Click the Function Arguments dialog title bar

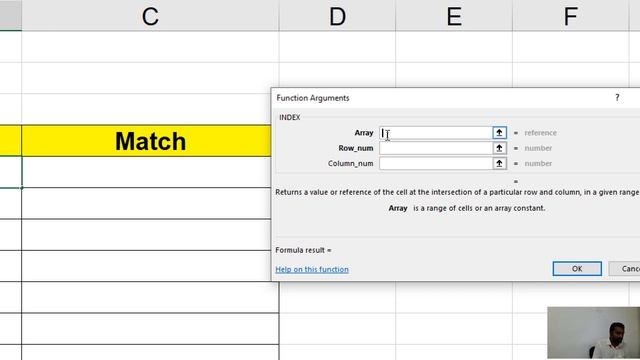click(x=441, y=98)
